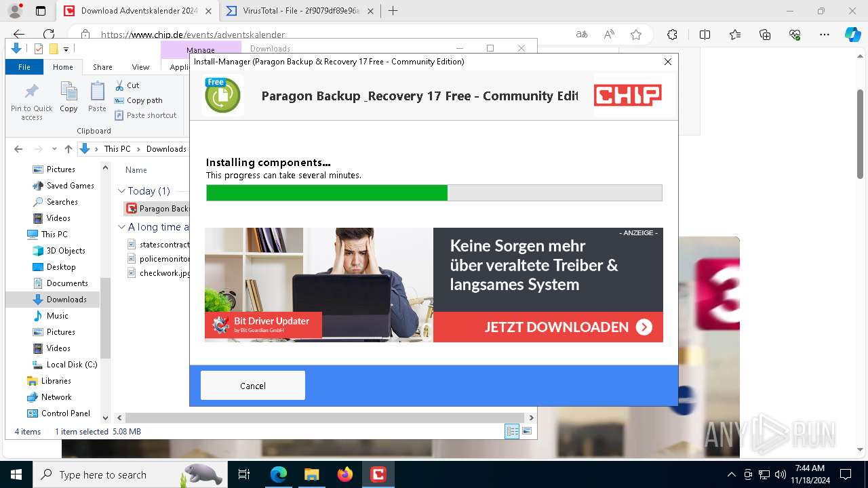This screenshot has width=868, height=488.
Task: Click the JETZT DOWNLOADEN ad button
Action: click(x=548, y=327)
